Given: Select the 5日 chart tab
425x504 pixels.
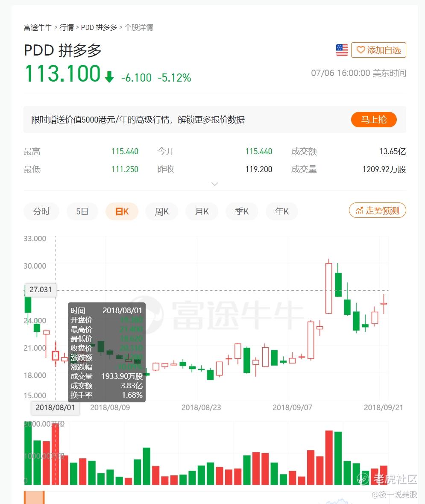Looking at the screenshot, I should point(82,211).
